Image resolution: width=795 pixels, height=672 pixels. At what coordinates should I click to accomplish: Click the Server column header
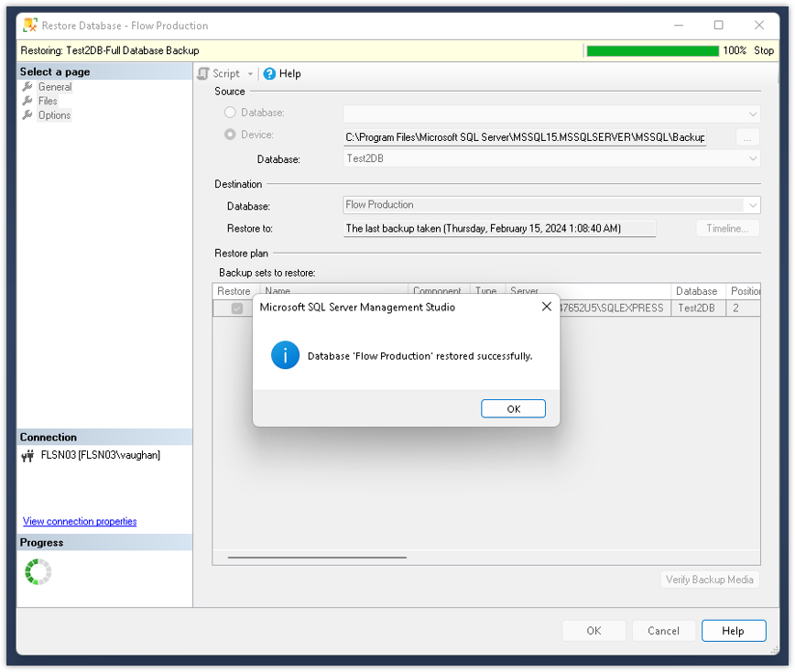point(588,291)
